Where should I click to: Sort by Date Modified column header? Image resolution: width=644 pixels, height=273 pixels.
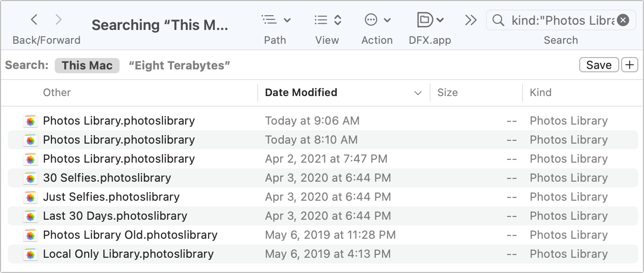click(301, 93)
